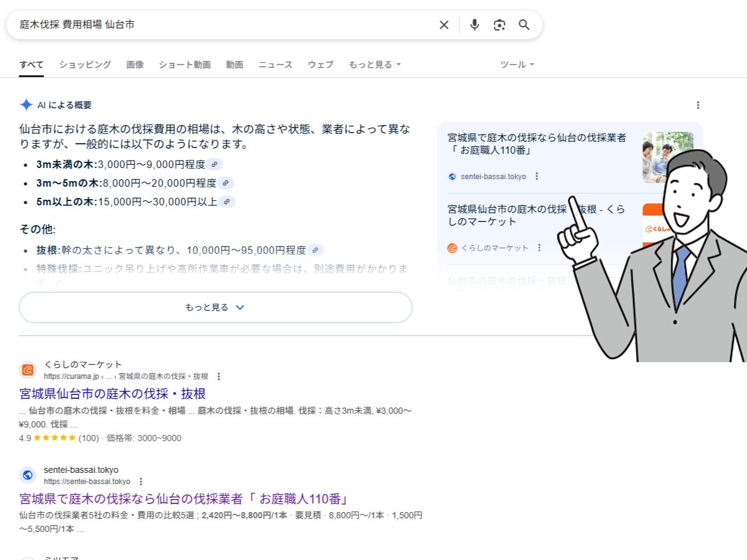Expand the もっと見る tab dropdown
Image resolution: width=747 pixels, height=560 pixels.
point(375,65)
